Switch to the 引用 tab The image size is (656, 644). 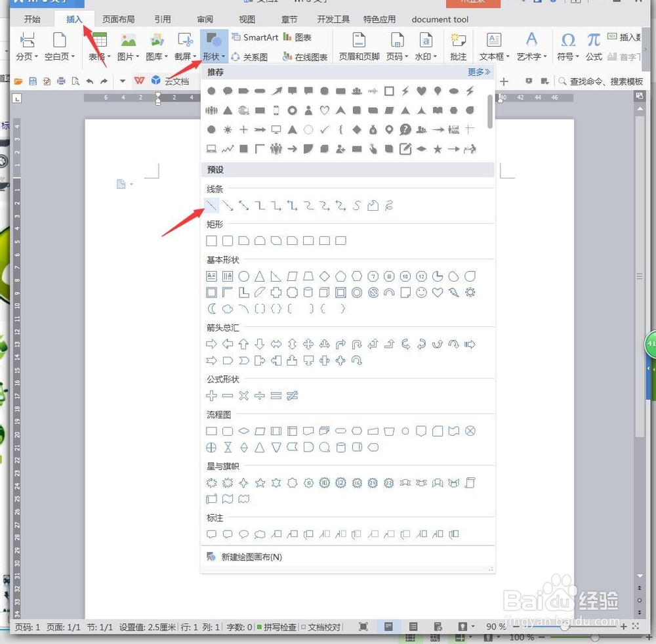tap(162, 19)
